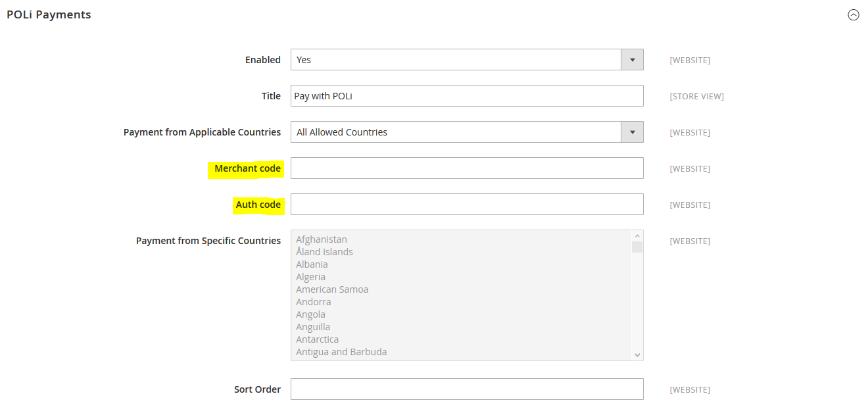Viewport: 868px width, 419px height.
Task: Open the Enabled dropdown
Action: pos(467,60)
